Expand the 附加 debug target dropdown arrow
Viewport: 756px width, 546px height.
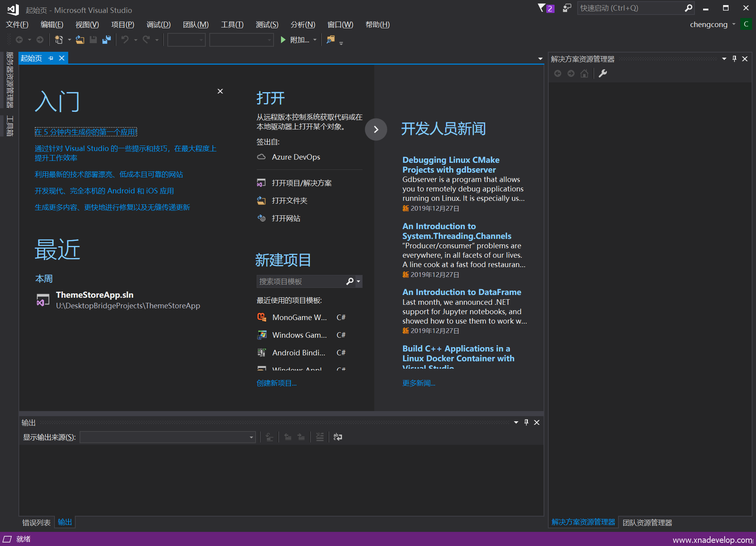315,40
